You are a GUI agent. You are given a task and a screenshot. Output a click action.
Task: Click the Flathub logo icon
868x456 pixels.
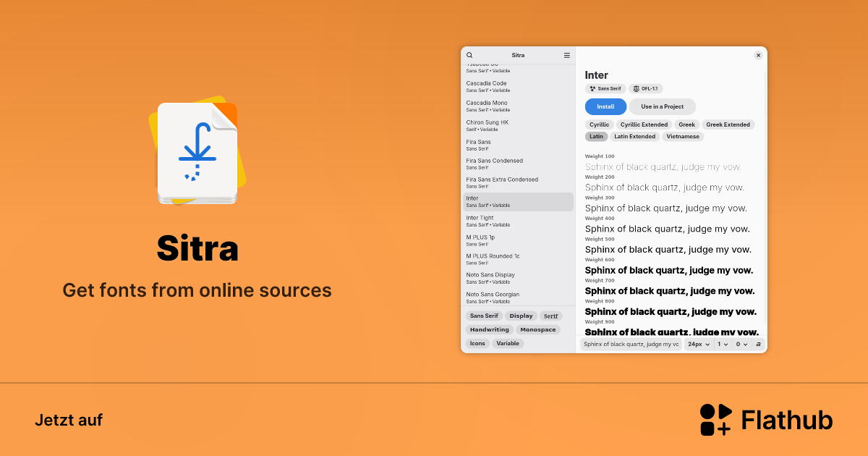[715, 420]
